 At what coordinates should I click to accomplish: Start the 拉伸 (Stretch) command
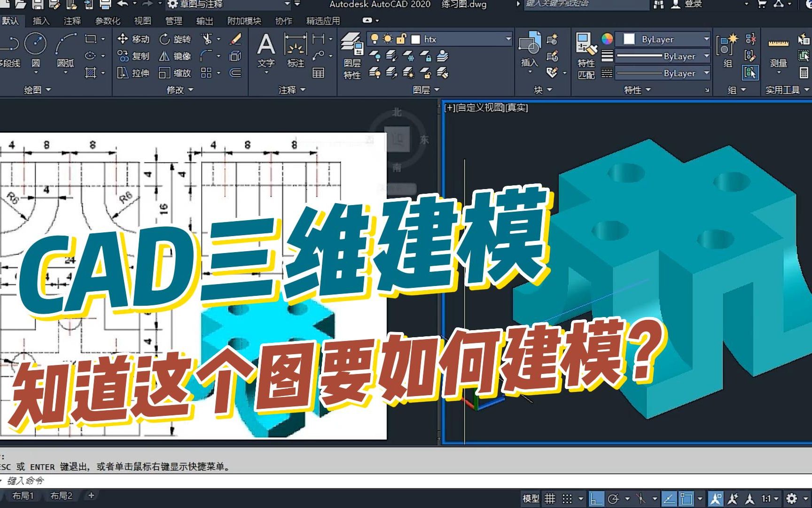pyautogui.click(x=133, y=73)
